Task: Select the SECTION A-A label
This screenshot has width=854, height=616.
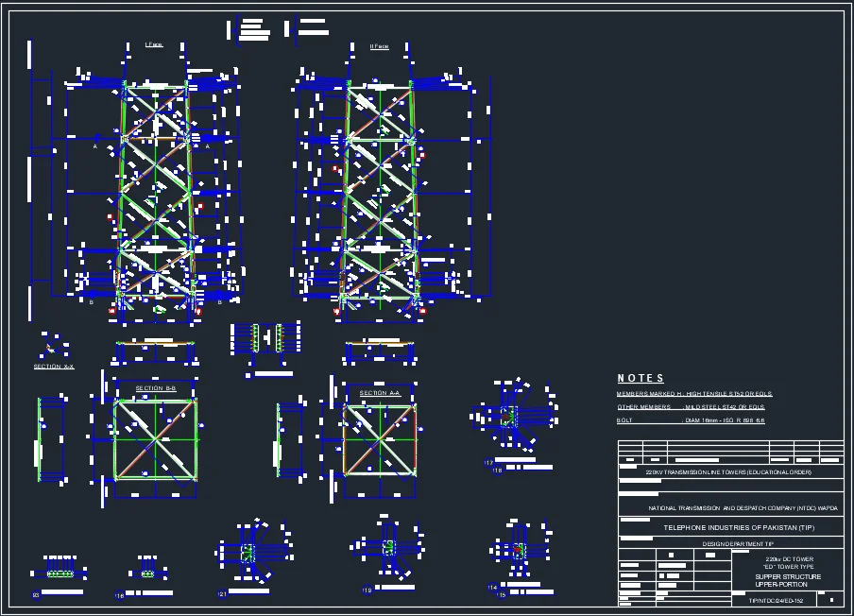Action: point(380,393)
